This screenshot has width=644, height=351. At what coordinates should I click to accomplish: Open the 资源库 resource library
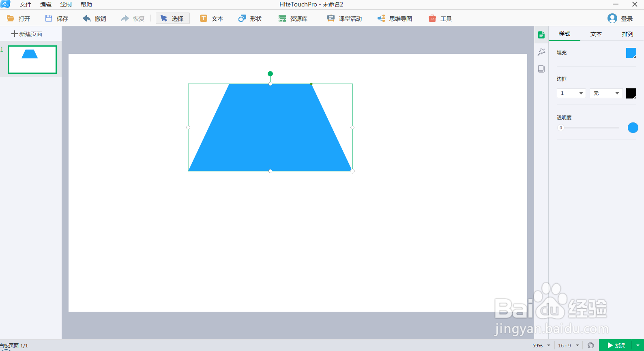click(293, 19)
